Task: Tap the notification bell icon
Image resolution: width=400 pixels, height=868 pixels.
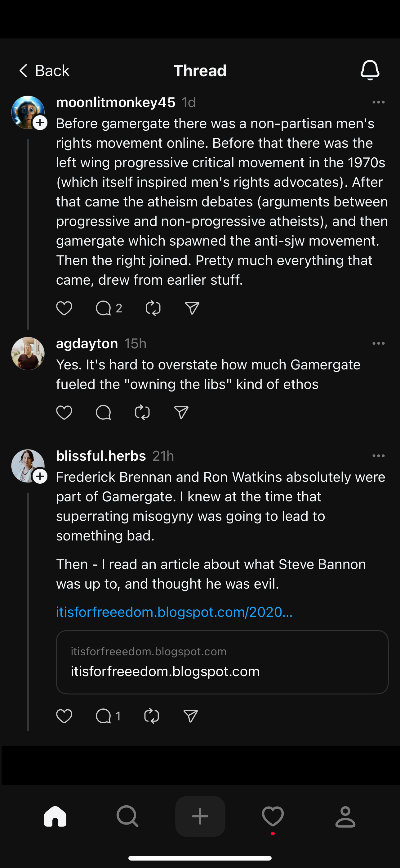Action: pos(370,70)
